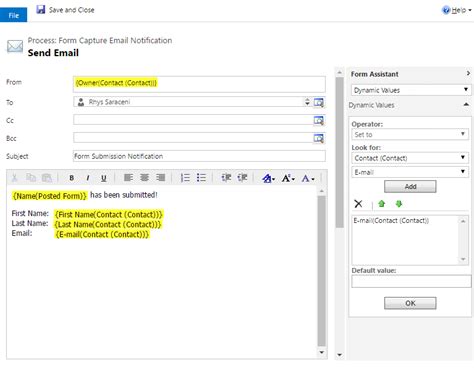This screenshot has width=474, height=376.
Task: Open lookup for the Bcc field
Action: 319,138
